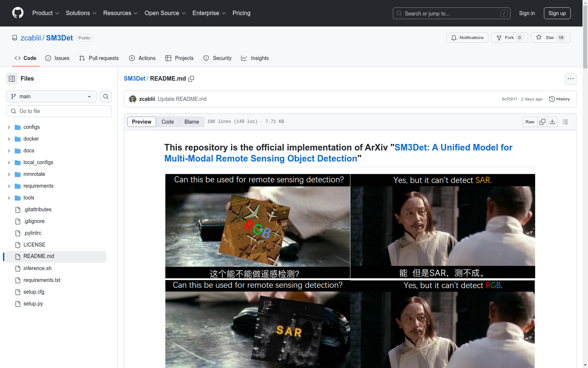Open the main branch selector
The width and height of the screenshot is (588, 368).
[51, 96]
